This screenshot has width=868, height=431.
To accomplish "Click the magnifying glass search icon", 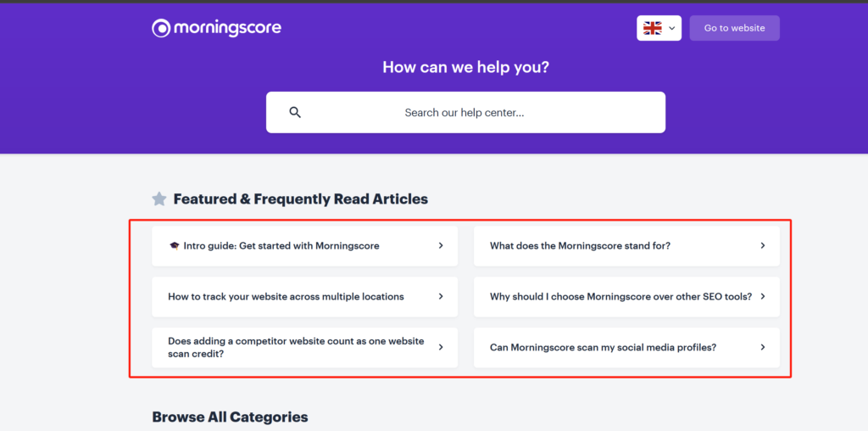I will point(295,113).
